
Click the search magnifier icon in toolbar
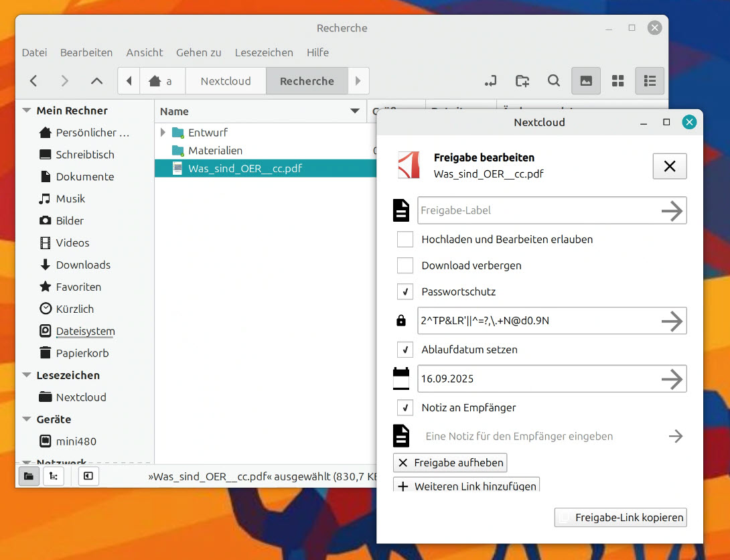click(553, 81)
